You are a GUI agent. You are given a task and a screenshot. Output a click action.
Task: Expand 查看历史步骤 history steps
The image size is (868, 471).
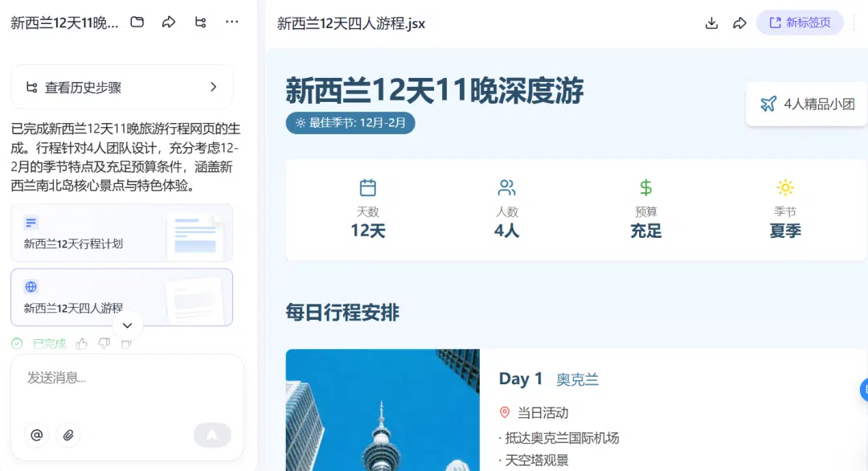(x=122, y=87)
